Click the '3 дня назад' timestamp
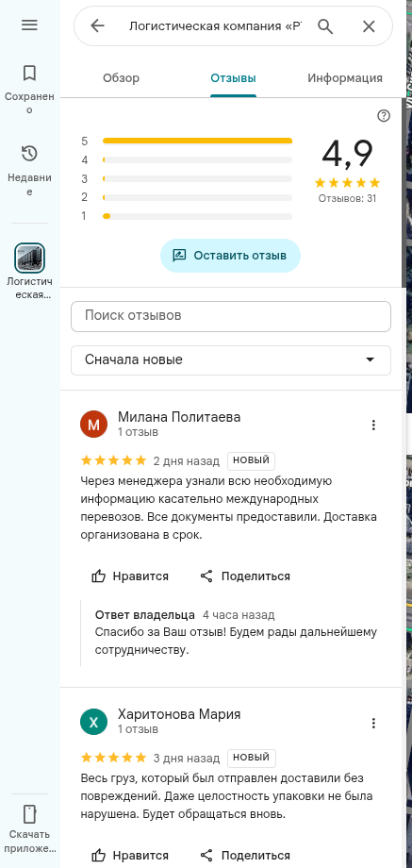Image resolution: width=412 pixels, height=868 pixels. click(x=187, y=759)
